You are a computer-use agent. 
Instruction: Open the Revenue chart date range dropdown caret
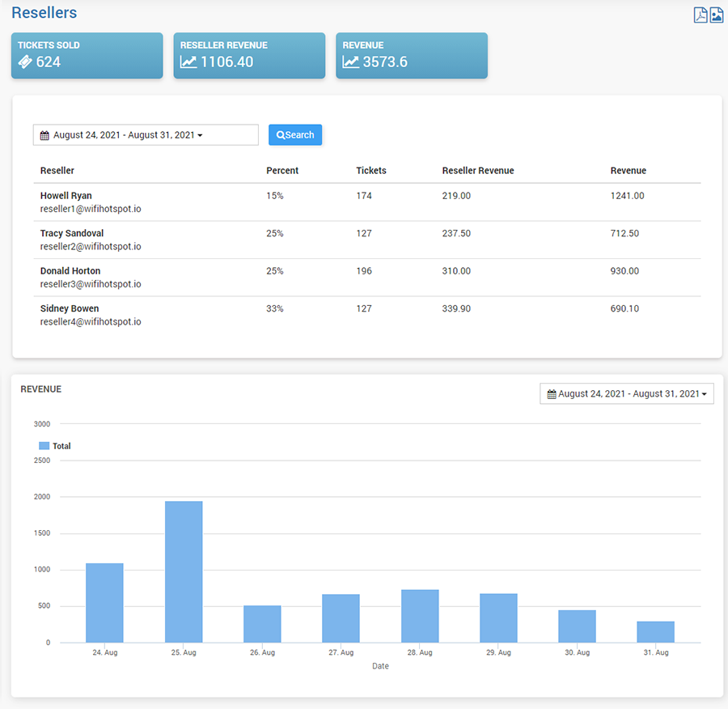tap(704, 395)
